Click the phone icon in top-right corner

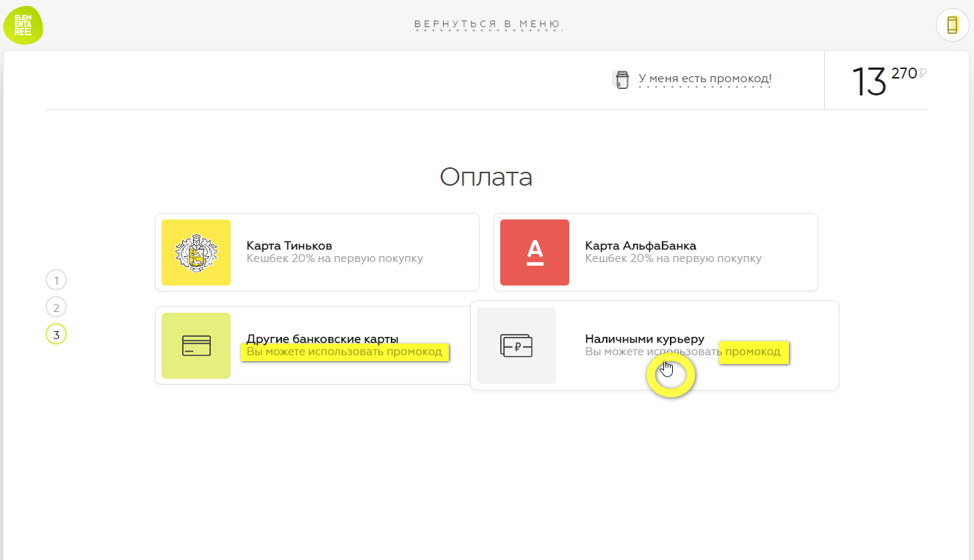[x=952, y=25]
